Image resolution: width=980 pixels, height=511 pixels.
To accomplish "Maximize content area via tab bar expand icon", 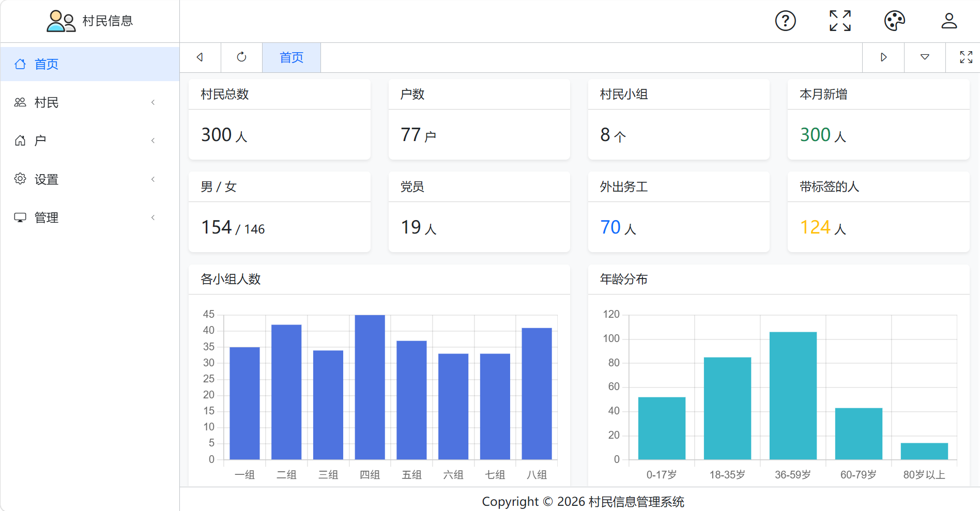I will (966, 57).
